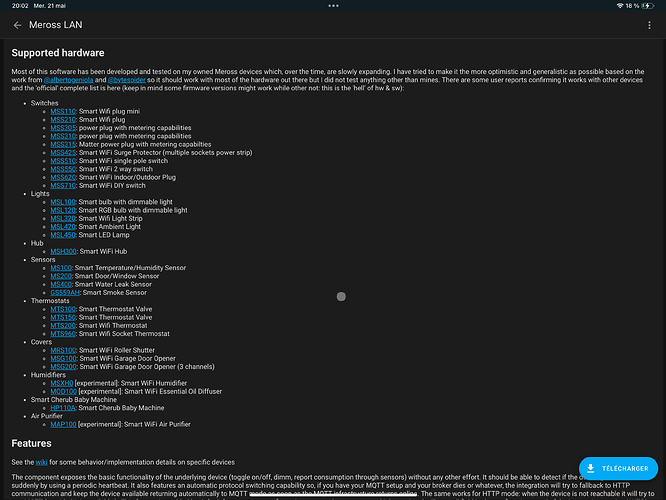This screenshot has height=500, width=666.
Task: Open the MSS210 link
Action: [63, 120]
